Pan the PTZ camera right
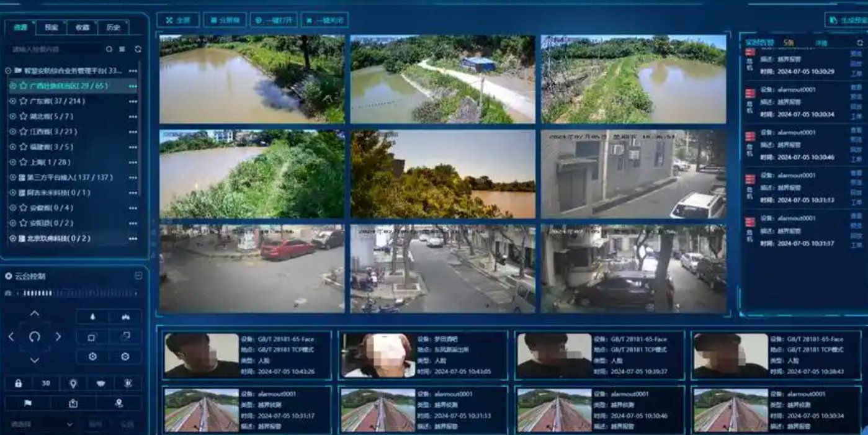Viewport: 868px width, 435px height. pos(58,337)
